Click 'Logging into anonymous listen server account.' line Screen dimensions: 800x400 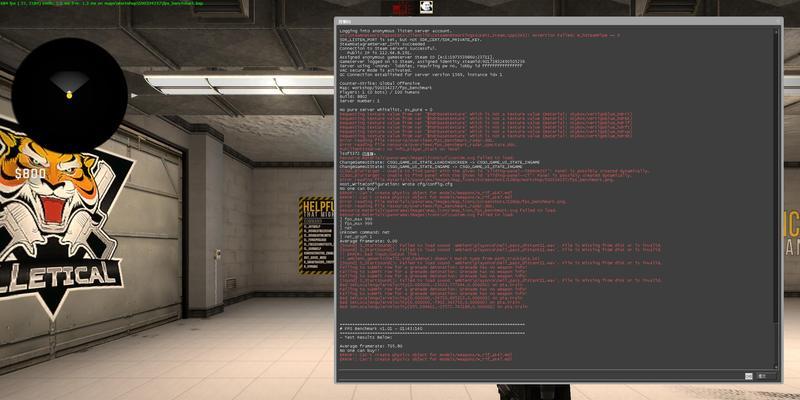pyautogui.click(x=395, y=31)
